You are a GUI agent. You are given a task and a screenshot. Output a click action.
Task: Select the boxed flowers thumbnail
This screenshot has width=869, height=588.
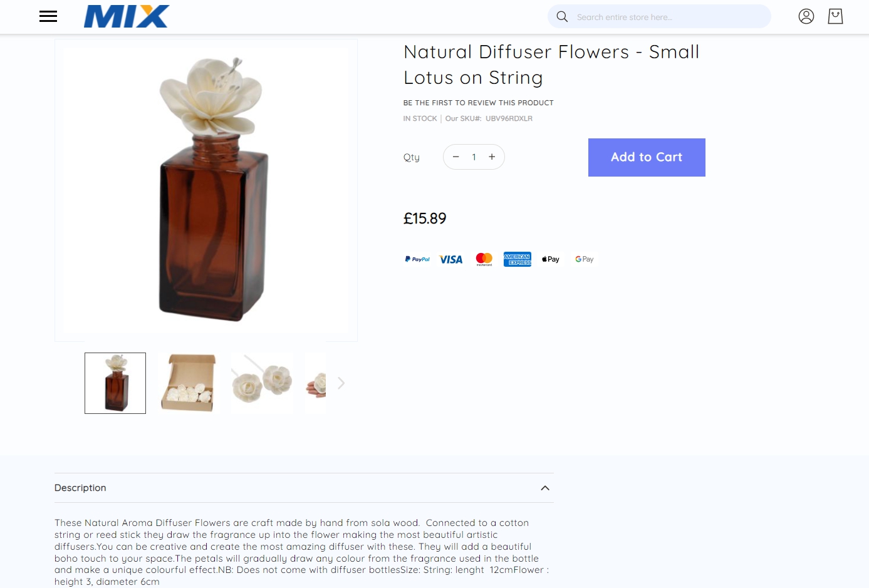(x=189, y=383)
